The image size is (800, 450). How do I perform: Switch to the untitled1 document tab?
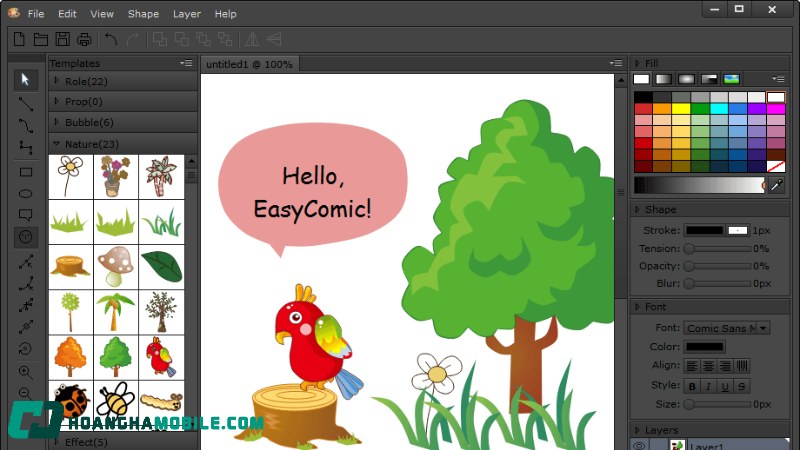coord(249,64)
